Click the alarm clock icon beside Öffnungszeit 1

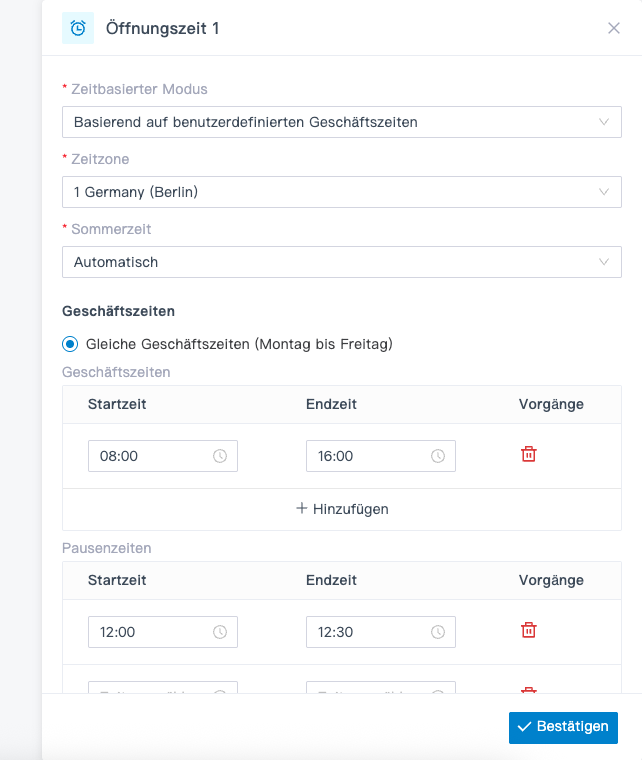click(78, 28)
